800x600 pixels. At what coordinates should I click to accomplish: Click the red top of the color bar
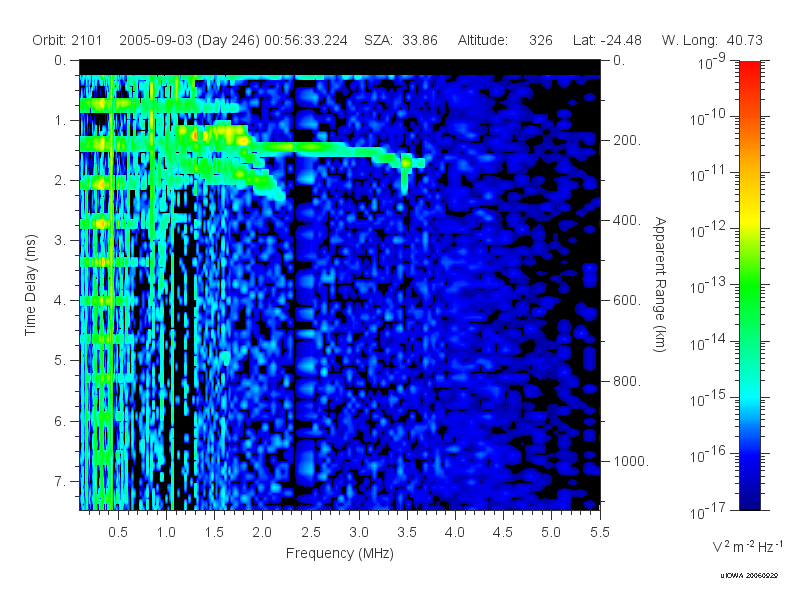(x=750, y=69)
